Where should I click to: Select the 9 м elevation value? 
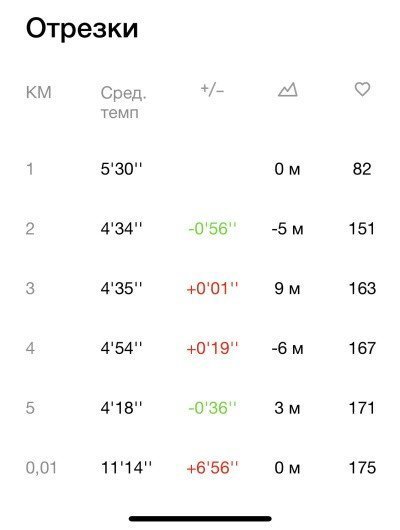click(x=287, y=288)
